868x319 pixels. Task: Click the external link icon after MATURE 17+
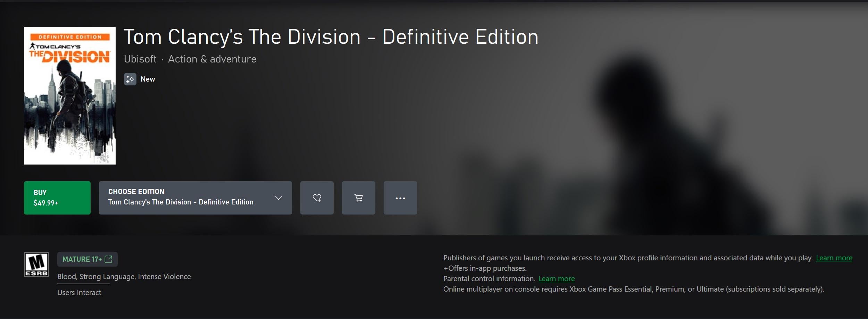pos(108,259)
